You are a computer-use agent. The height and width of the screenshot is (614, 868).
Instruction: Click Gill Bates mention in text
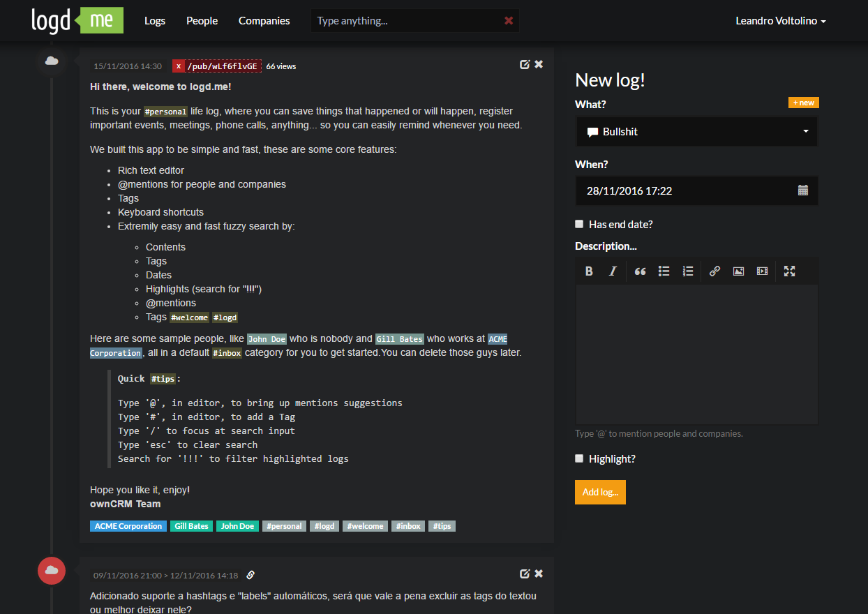400,339
